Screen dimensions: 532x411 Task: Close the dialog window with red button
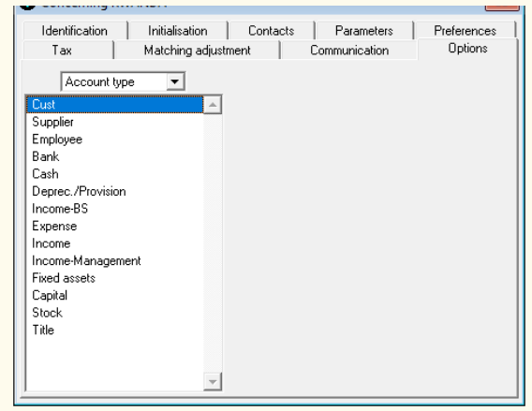[502, 7]
